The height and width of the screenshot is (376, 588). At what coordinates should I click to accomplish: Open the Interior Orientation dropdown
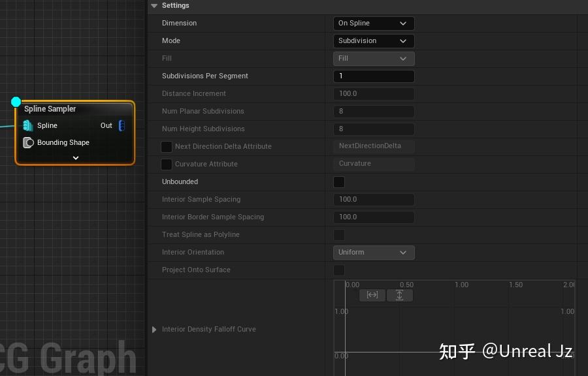(x=373, y=252)
